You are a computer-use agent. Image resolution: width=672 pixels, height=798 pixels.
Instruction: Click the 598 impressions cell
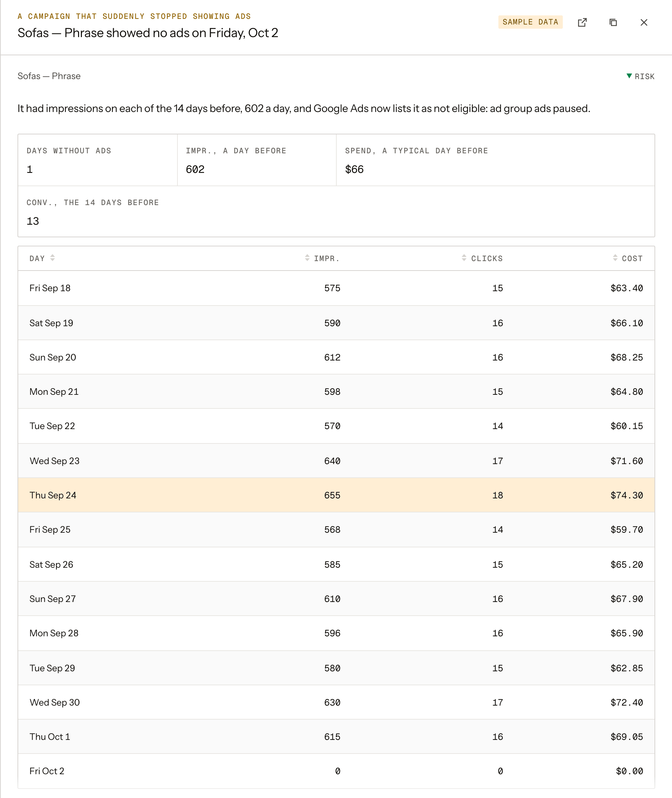coord(332,392)
